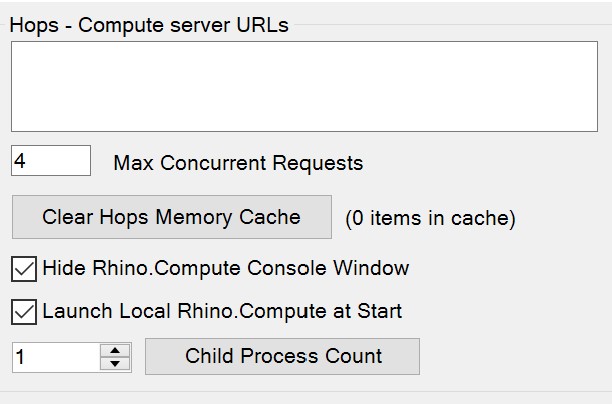Viewport: 612px width, 404px height.
Task: Click the checkmark beside Launch Local Rhino.Compute
Action: [23, 311]
